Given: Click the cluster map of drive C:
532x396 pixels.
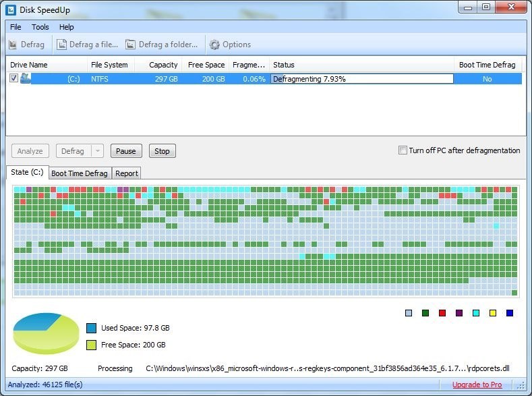Looking at the screenshot, I should pyautogui.click(x=266, y=241).
